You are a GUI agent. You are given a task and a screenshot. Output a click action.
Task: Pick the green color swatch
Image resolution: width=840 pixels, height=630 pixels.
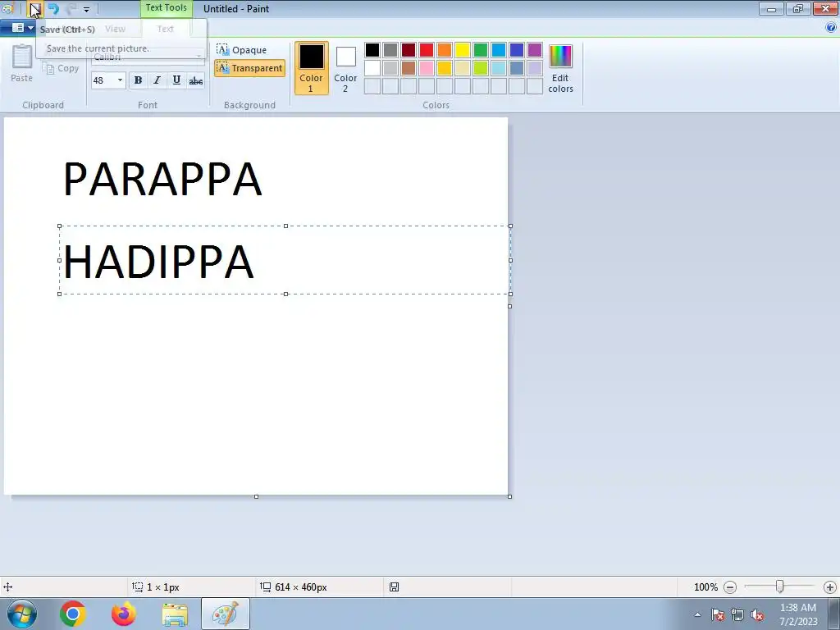click(x=481, y=50)
